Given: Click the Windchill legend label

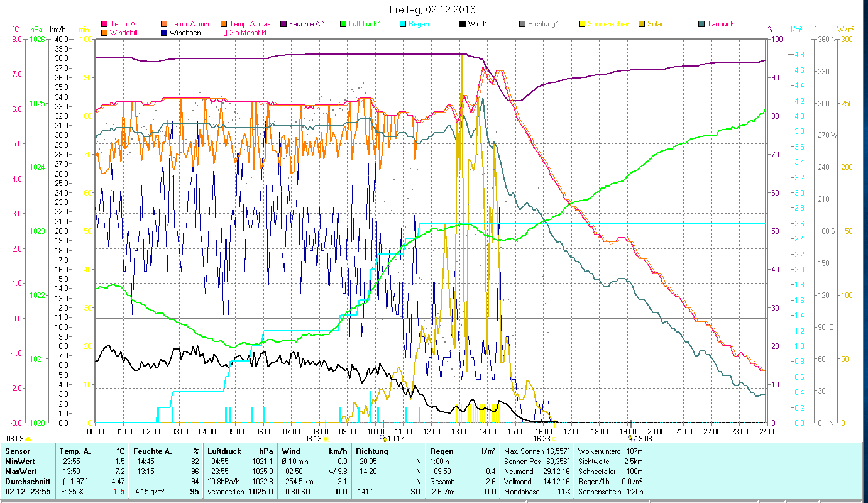Looking at the screenshot, I should (124, 32).
